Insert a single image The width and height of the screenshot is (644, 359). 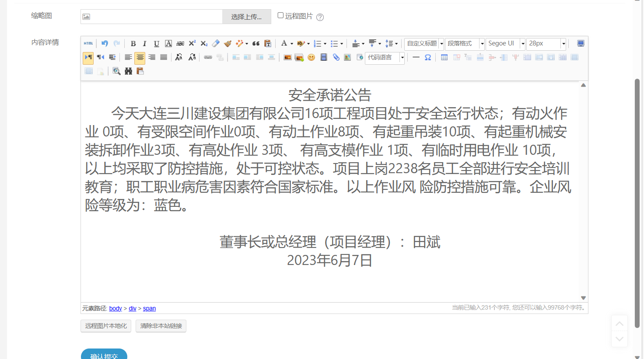pyautogui.click(x=287, y=57)
